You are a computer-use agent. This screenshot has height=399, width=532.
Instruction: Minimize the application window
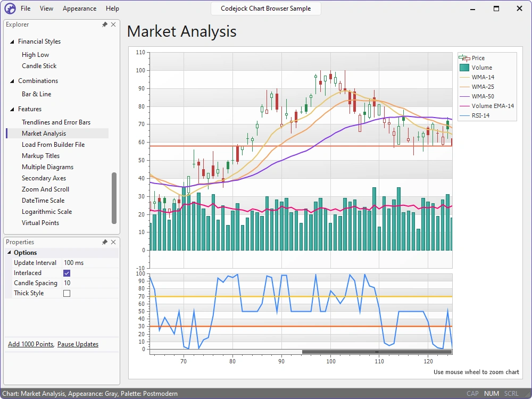473,9
